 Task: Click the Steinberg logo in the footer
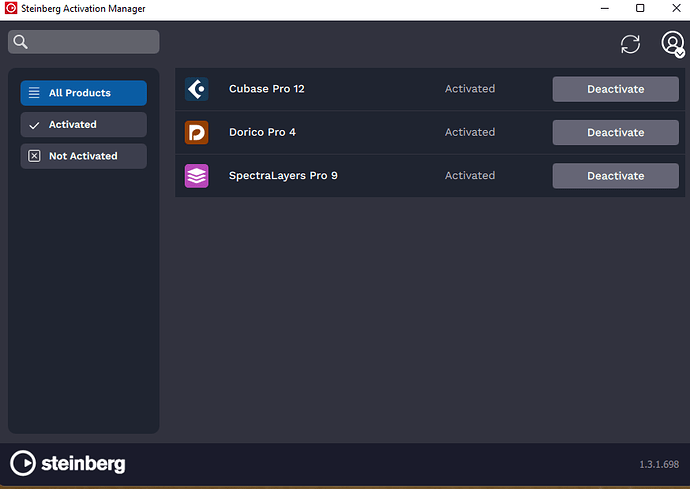point(68,463)
